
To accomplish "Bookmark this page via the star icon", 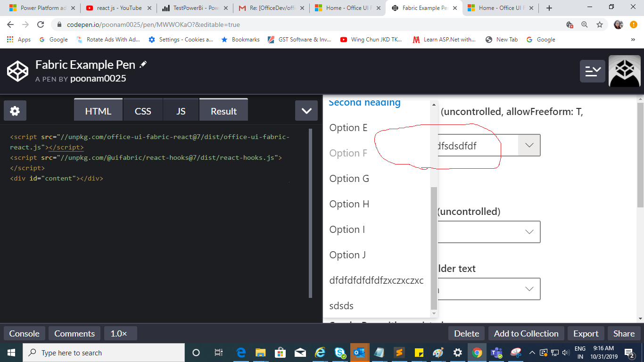I will pyautogui.click(x=599, y=25).
